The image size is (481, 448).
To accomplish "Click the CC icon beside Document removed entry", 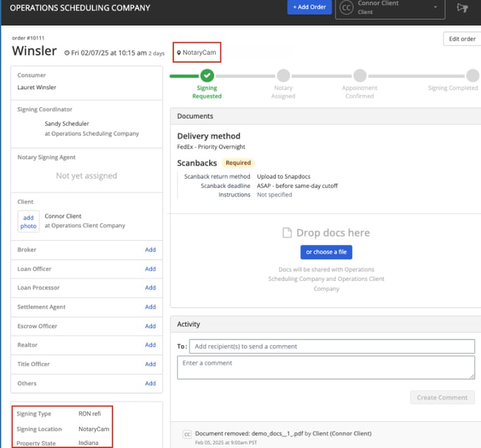I will coord(187,434).
